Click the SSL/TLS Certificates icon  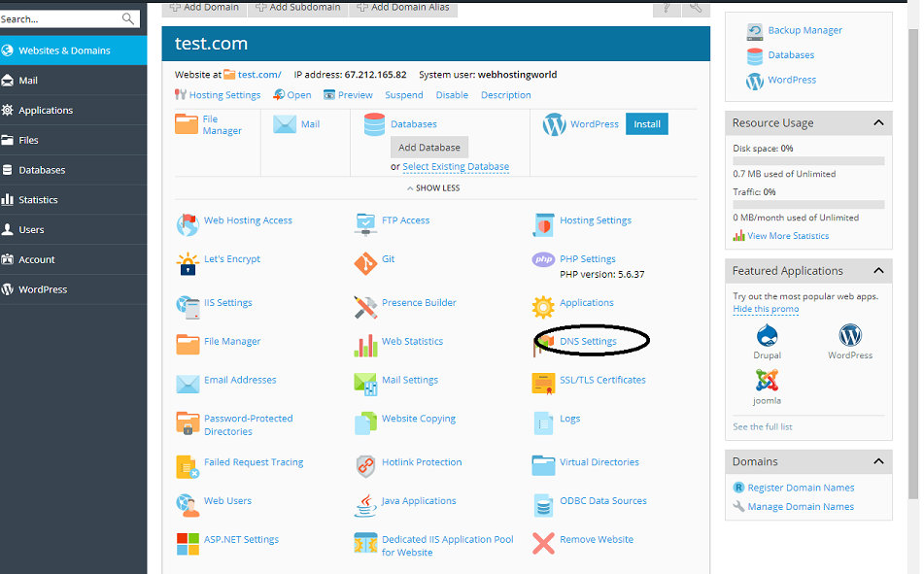pyautogui.click(x=543, y=384)
